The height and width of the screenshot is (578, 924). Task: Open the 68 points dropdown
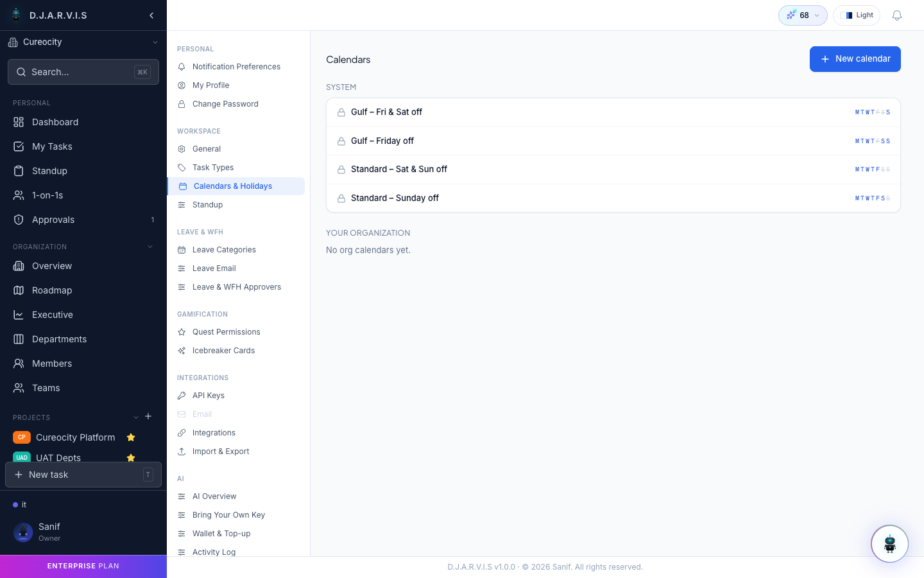[803, 15]
